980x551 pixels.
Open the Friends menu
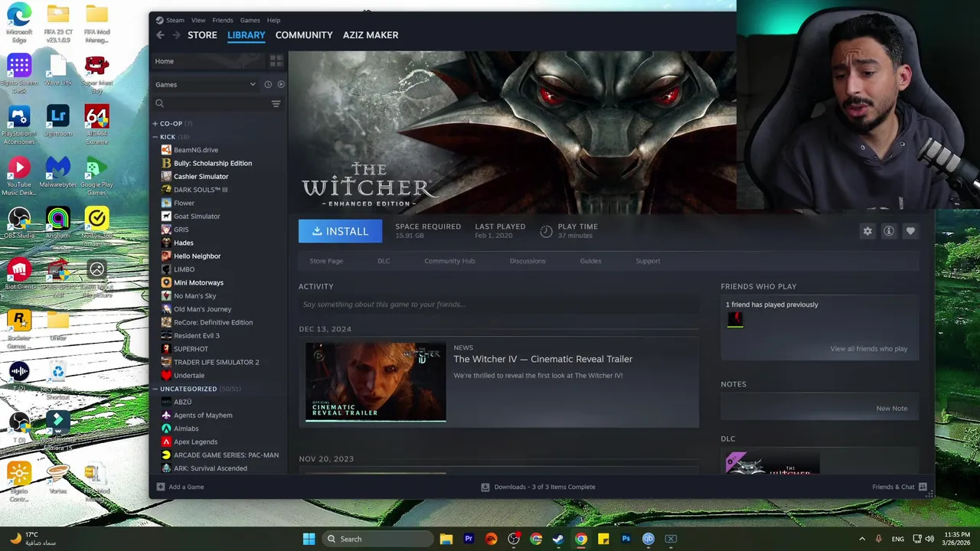(223, 20)
